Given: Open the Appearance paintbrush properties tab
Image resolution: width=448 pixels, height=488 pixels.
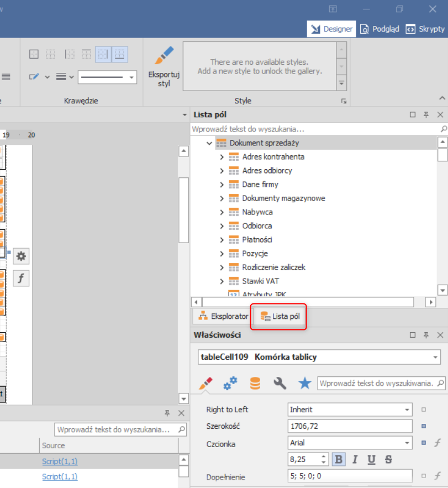Looking at the screenshot, I should click(205, 383).
